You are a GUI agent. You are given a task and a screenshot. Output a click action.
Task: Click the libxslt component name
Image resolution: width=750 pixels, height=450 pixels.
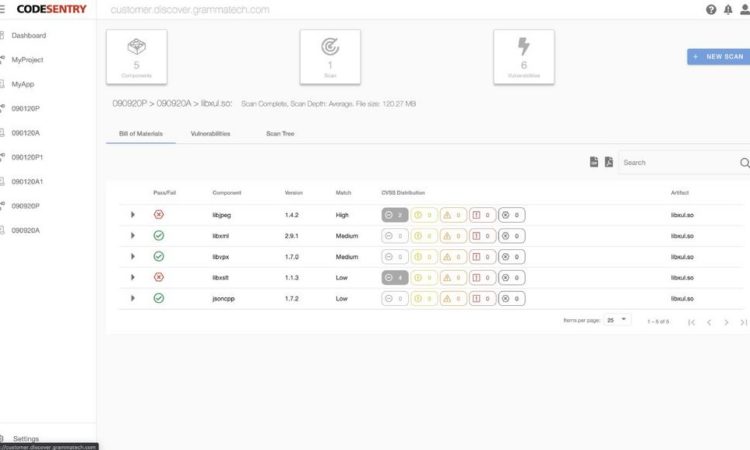click(x=221, y=277)
